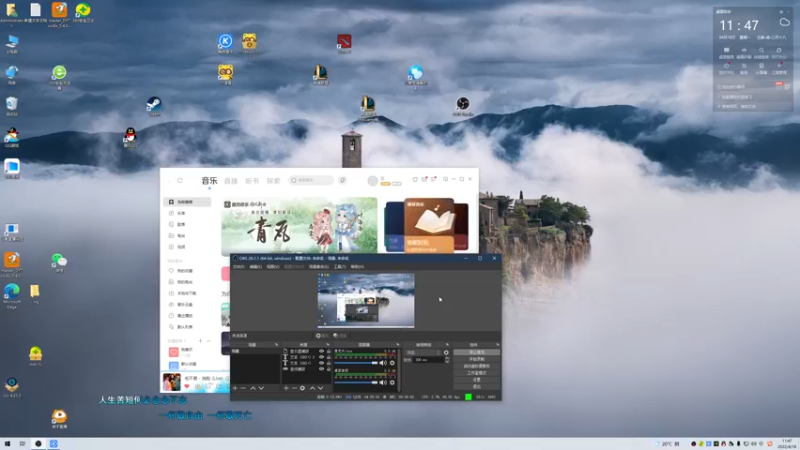This screenshot has height=450, width=800.
Task: Switch to 直播 tab in music player
Action: 231,181
